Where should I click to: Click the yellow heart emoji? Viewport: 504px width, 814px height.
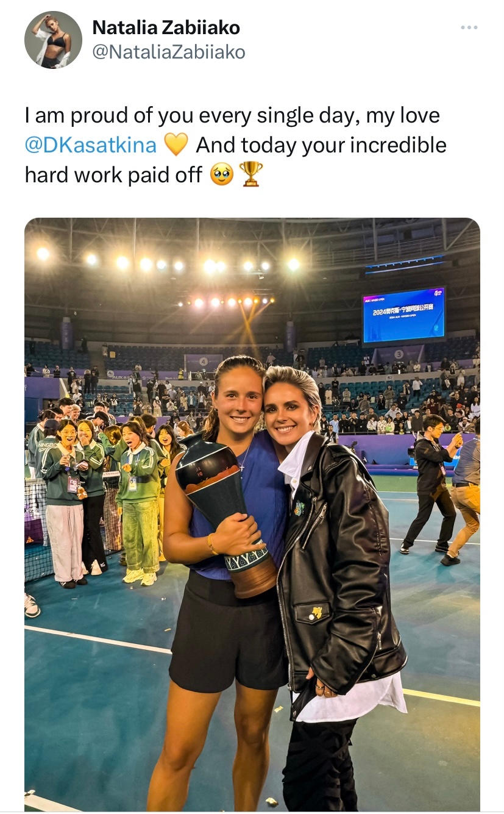coord(176,145)
